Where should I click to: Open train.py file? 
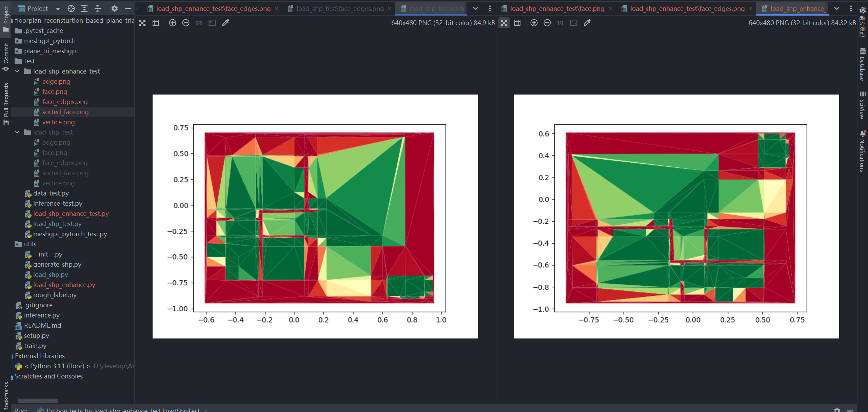(35, 346)
